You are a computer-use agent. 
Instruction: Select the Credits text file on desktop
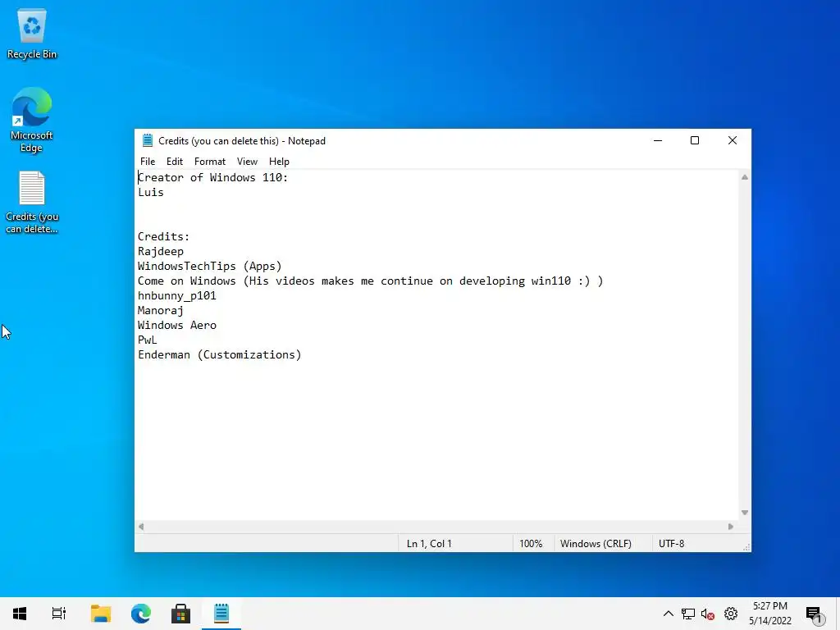(32, 203)
